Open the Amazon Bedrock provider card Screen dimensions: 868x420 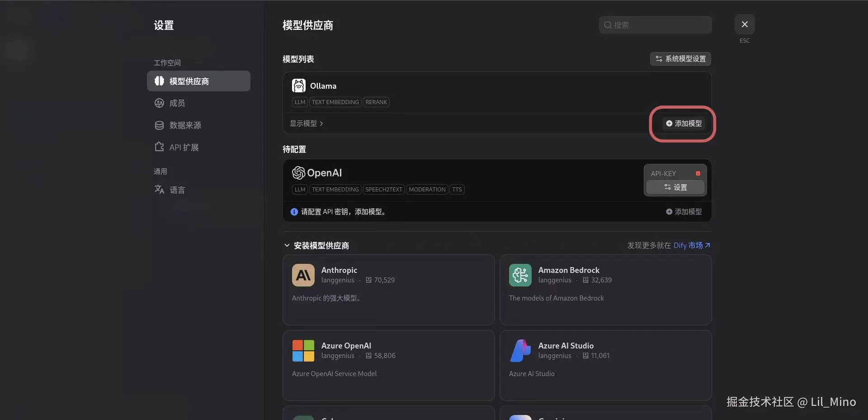[x=606, y=290]
